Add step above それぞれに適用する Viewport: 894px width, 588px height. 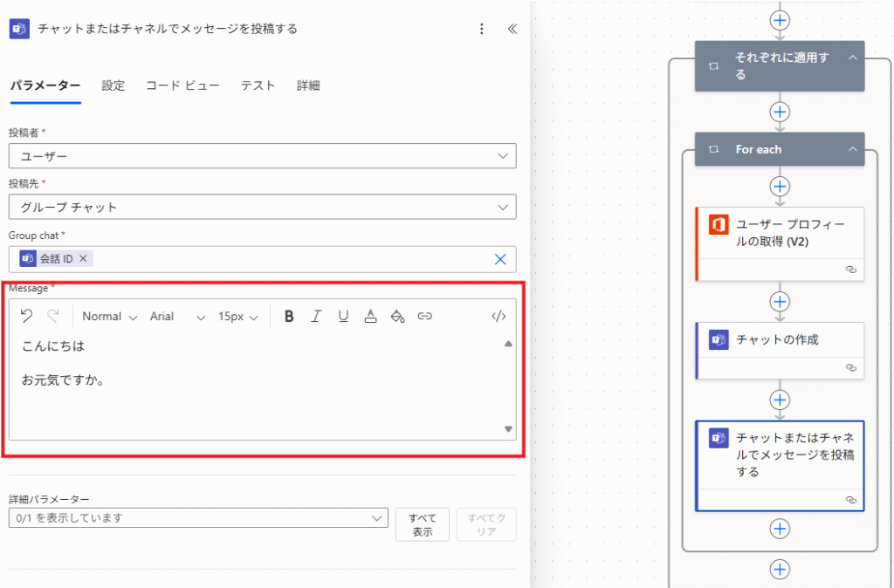pyautogui.click(x=780, y=21)
